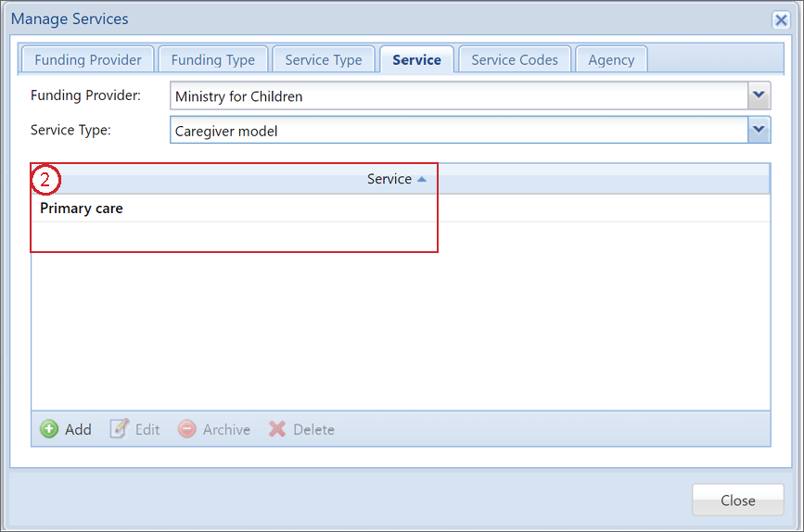Close the Manage Services dialog with X
The image size is (804, 532).
(x=781, y=20)
